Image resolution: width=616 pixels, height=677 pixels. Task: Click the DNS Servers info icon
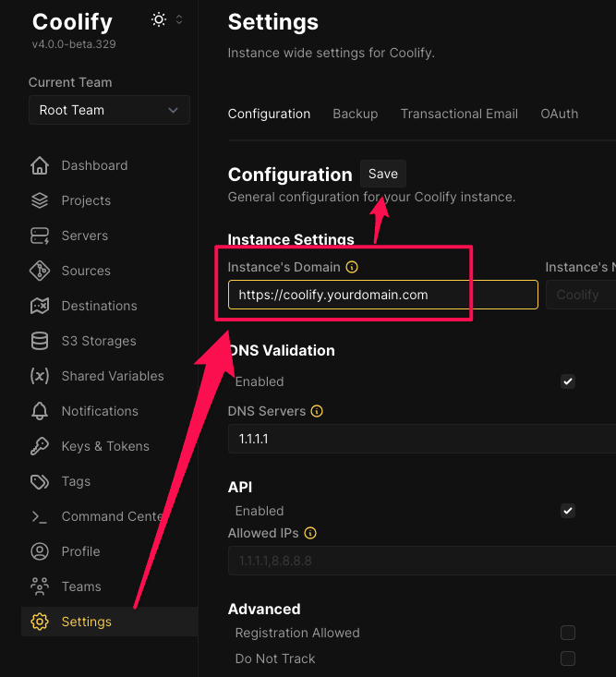click(317, 411)
